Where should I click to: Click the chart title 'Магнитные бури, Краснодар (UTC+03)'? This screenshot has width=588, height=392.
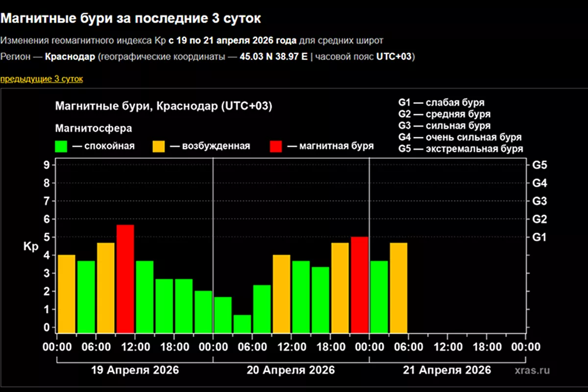[164, 107]
